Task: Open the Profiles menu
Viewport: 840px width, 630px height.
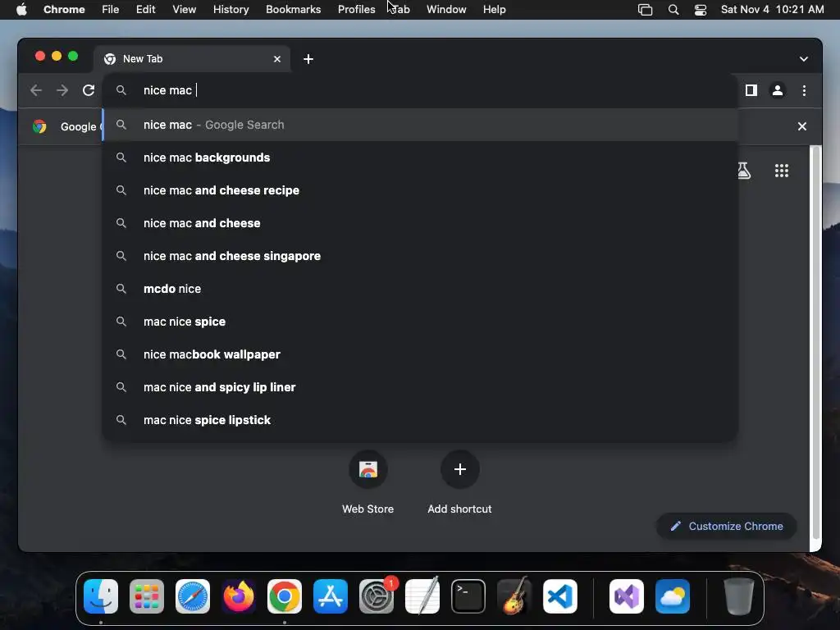Action: point(356,9)
